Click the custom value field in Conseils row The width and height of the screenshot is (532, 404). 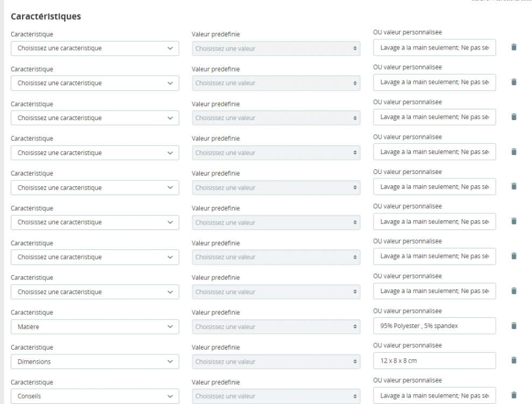pos(434,395)
